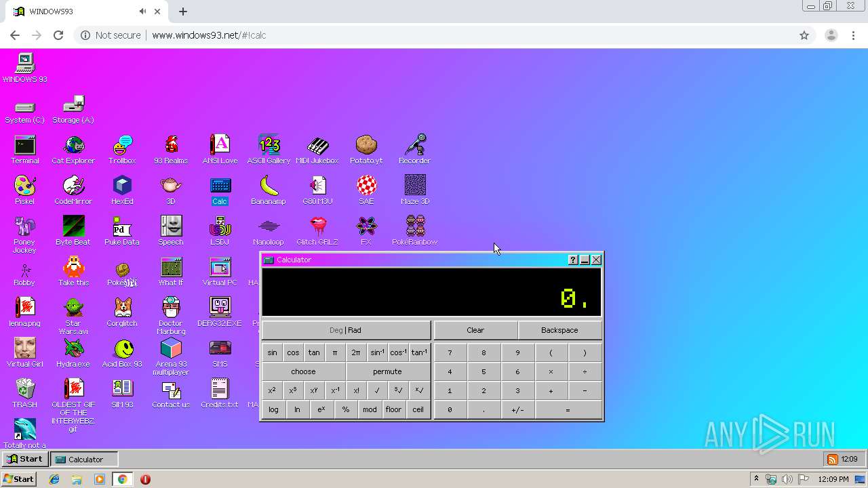The image size is (868, 488).
Task: Launch Doctor Marburg icon
Action: (171, 316)
